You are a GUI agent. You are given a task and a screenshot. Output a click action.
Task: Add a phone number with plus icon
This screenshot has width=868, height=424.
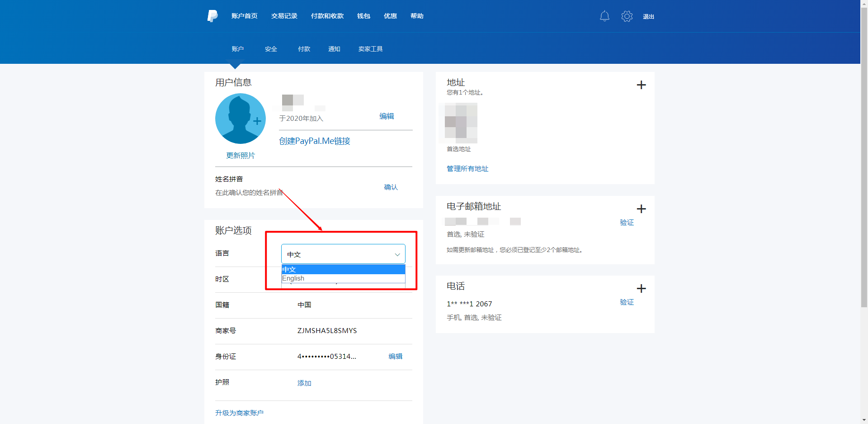click(x=641, y=289)
